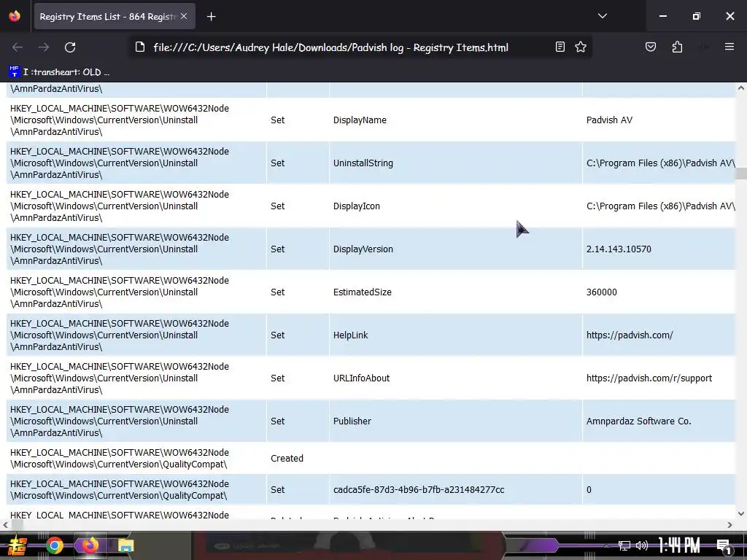Open the network tray icon
The height and width of the screenshot is (560, 747).
(x=624, y=545)
